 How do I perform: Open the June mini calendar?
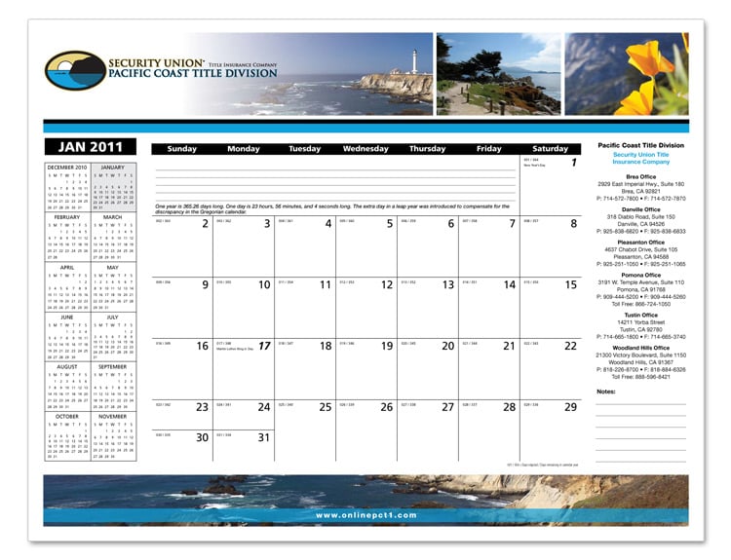(x=67, y=337)
